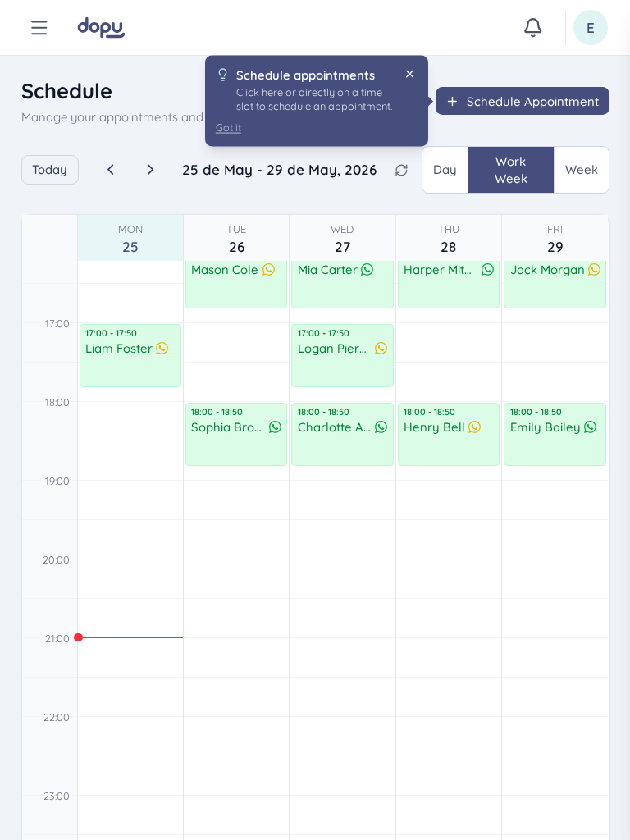Click the 20:00 time label

click(57, 559)
